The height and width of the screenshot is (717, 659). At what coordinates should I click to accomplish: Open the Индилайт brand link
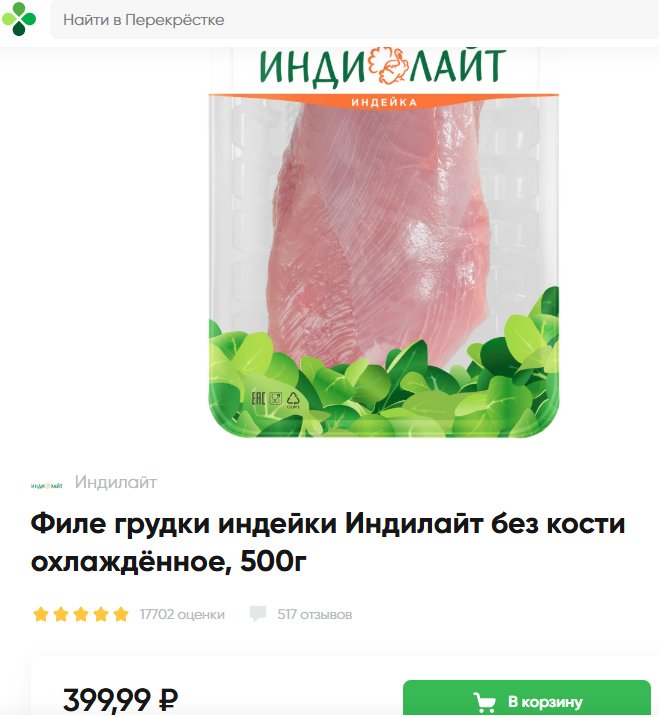pos(116,482)
